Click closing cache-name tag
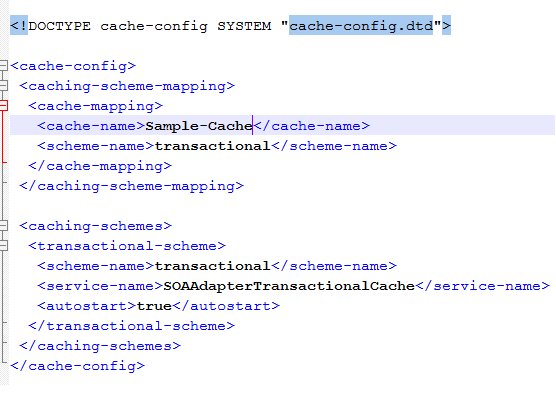556x395 pixels. pyautogui.click(x=312, y=126)
